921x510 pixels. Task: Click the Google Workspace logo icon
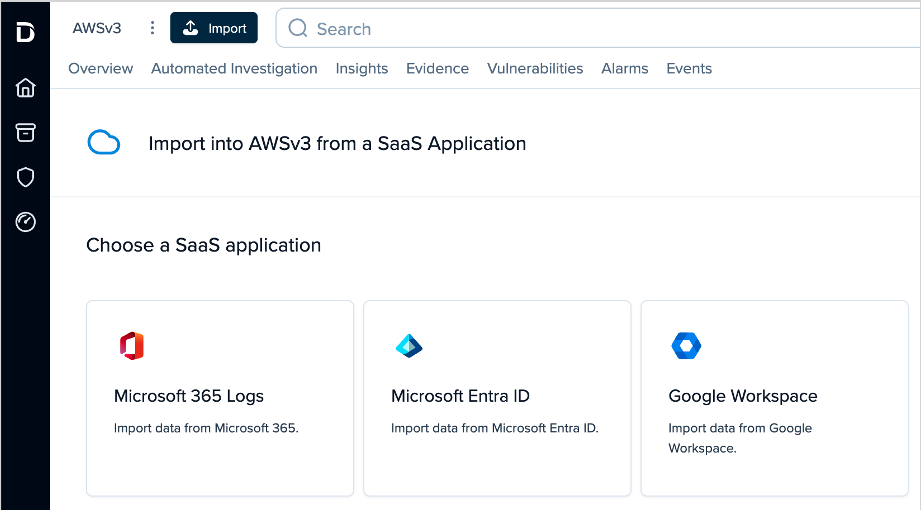686,345
